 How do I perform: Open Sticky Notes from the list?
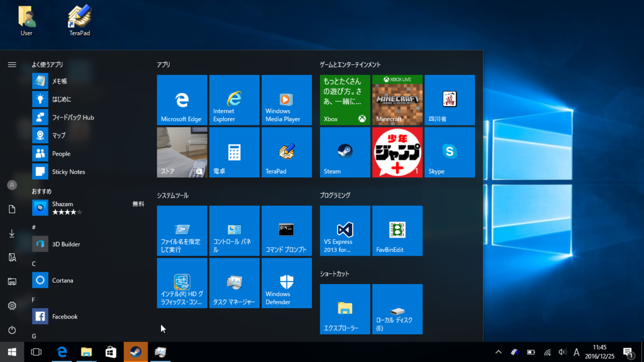pos(88,172)
